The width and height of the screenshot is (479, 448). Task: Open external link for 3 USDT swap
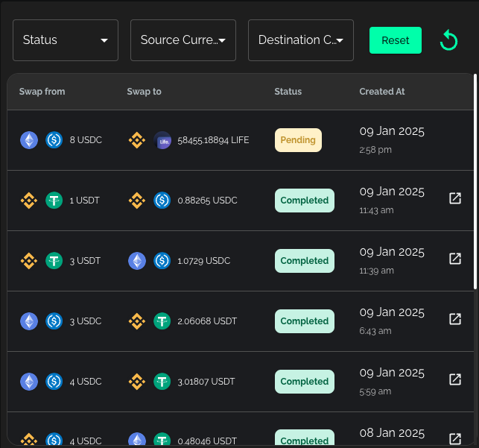pos(455,259)
